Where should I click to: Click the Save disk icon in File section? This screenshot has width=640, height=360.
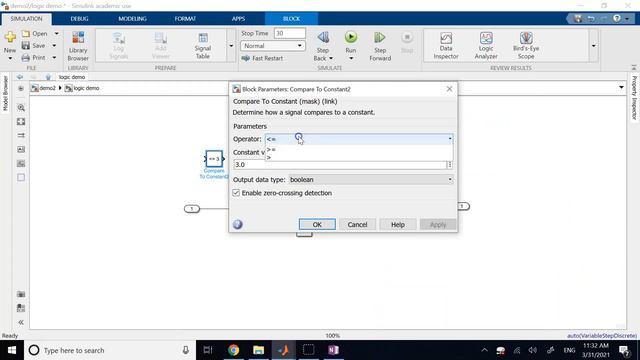26,46
